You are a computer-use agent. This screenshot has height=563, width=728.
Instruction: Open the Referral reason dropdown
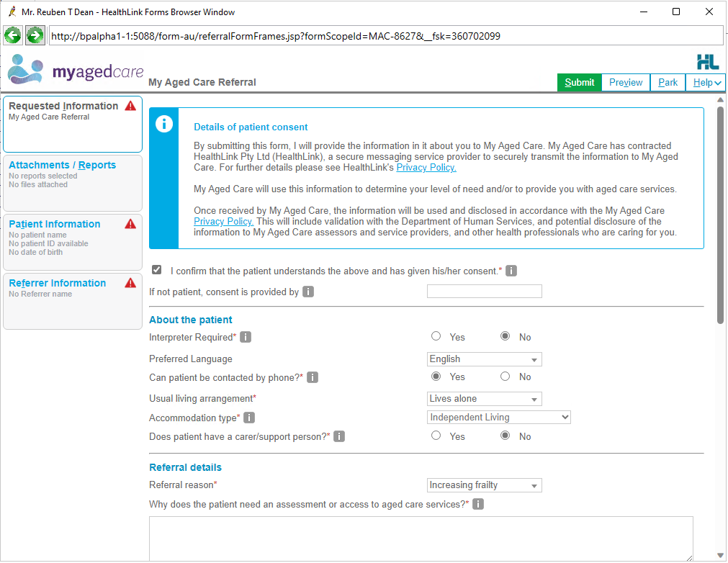[x=484, y=485]
